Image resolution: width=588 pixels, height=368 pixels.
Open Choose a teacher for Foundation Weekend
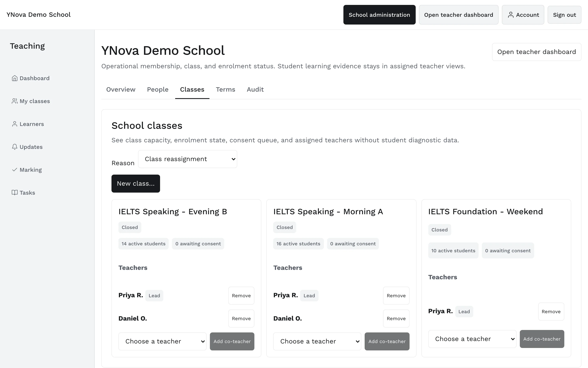click(x=472, y=339)
